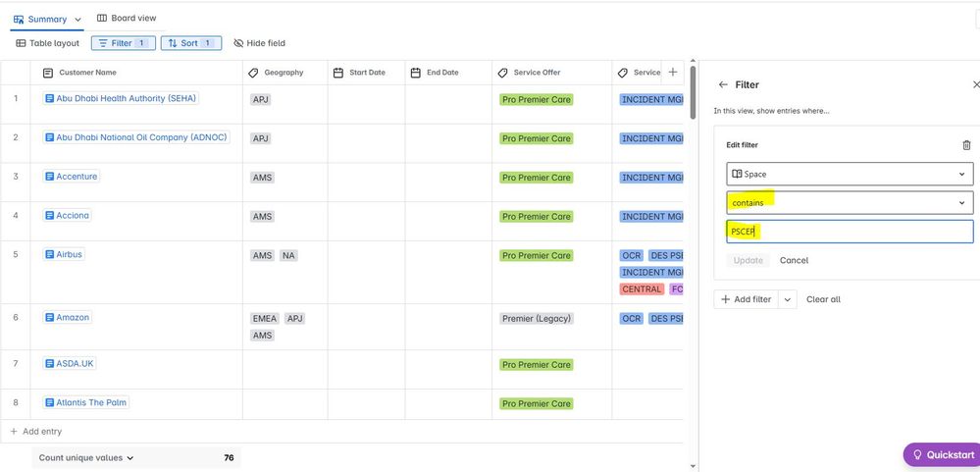Open the Space field dropdown
This screenshot has width=980, height=472.
(x=850, y=174)
